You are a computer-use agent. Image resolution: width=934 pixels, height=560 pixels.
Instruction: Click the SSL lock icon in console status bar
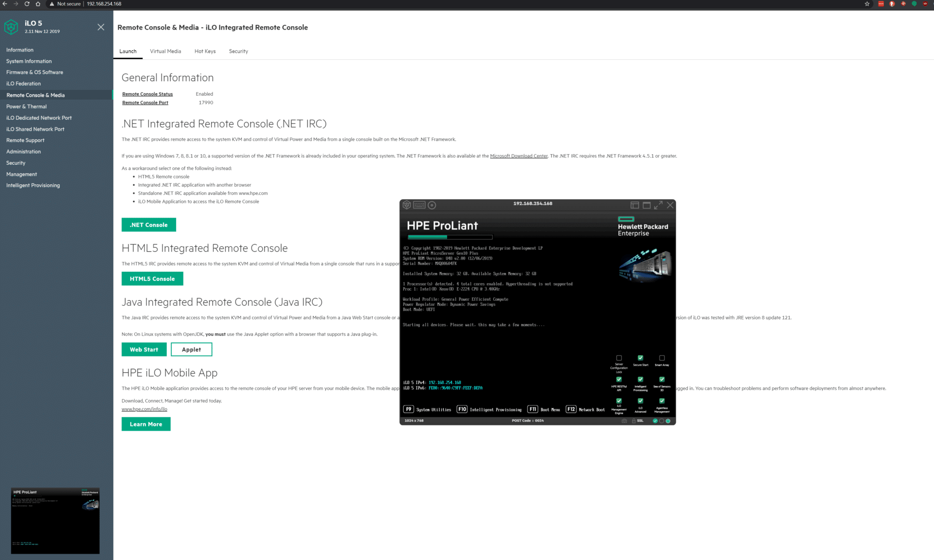(634, 421)
